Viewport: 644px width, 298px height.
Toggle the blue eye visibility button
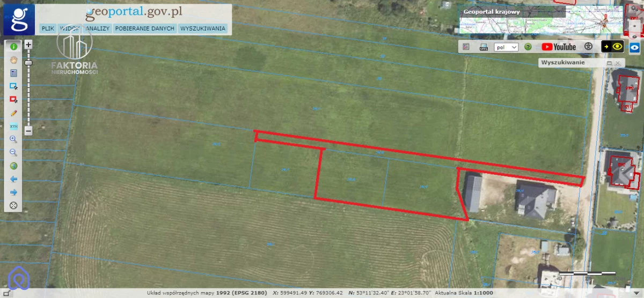(x=635, y=47)
